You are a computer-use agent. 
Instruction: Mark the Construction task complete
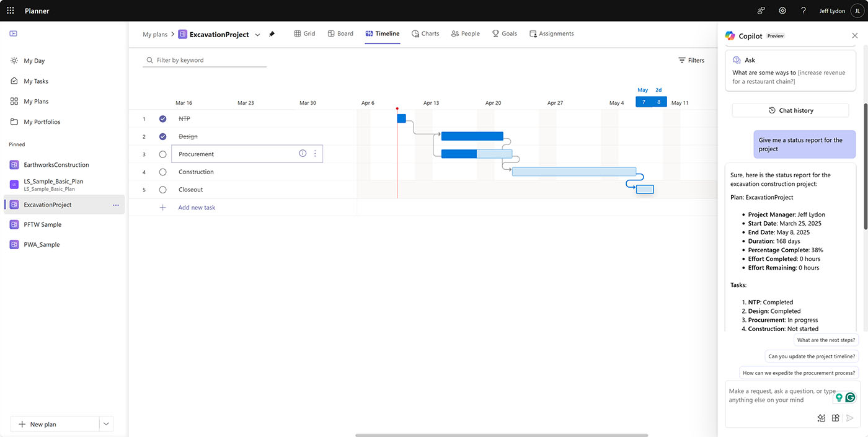(162, 172)
